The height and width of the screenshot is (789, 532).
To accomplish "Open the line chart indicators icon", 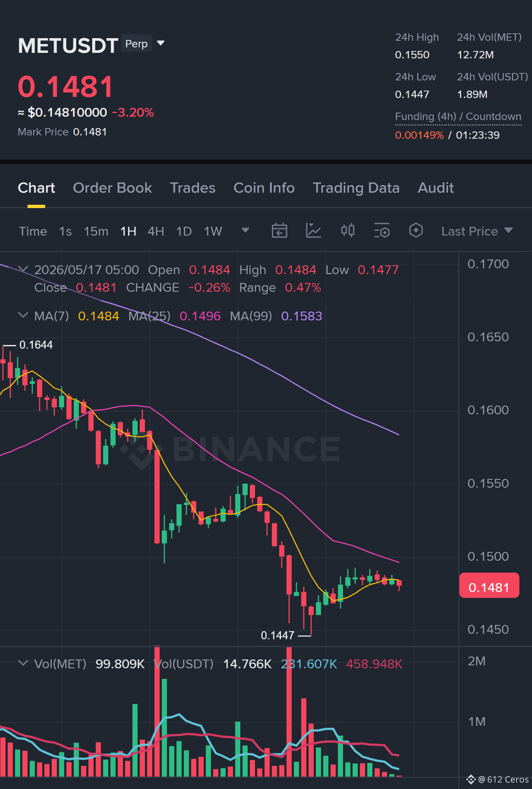I will pyautogui.click(x=314, y=231).
